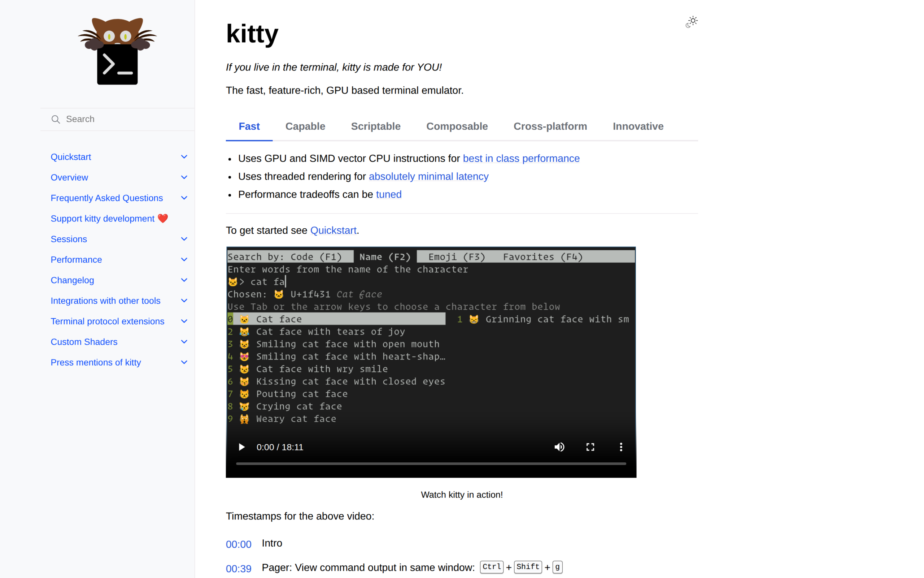The image size is (924, 578).
Task: Expand the Changelog section
Action: 184,280
